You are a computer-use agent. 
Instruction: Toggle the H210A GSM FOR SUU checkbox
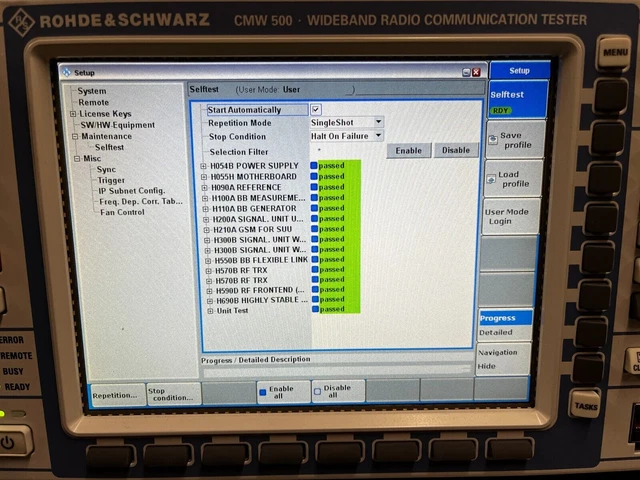click(315, 229)
